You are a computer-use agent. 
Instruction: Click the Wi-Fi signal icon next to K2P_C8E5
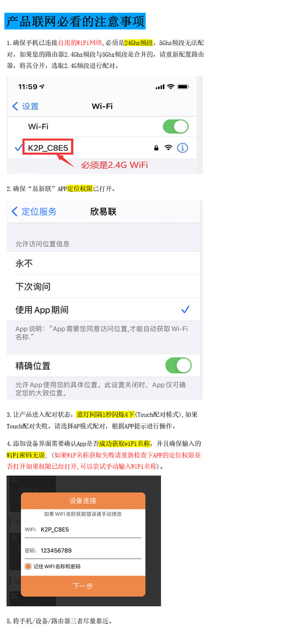(168, 148)
